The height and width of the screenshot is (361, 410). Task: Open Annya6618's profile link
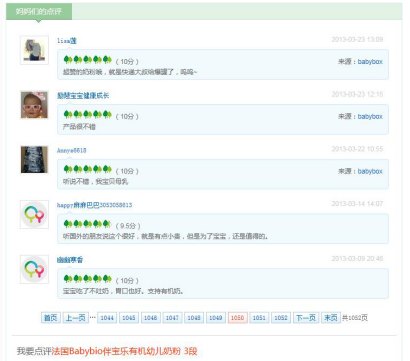71,150
